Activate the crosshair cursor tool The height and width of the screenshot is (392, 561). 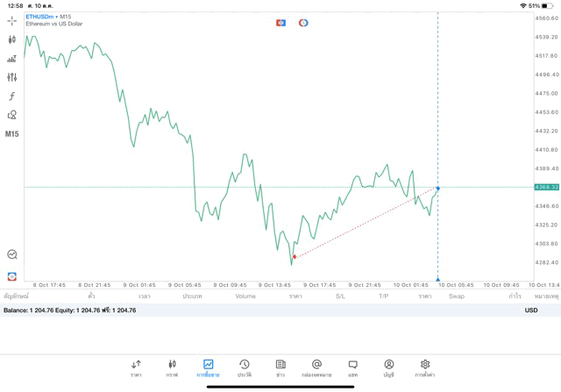coord(11,20)
